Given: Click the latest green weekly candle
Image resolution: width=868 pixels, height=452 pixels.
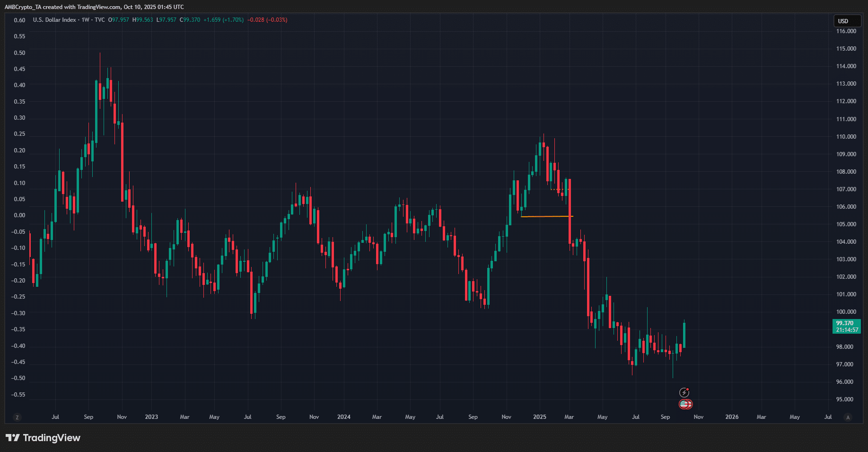Looking at the screenshot, I should coord(684,335).
